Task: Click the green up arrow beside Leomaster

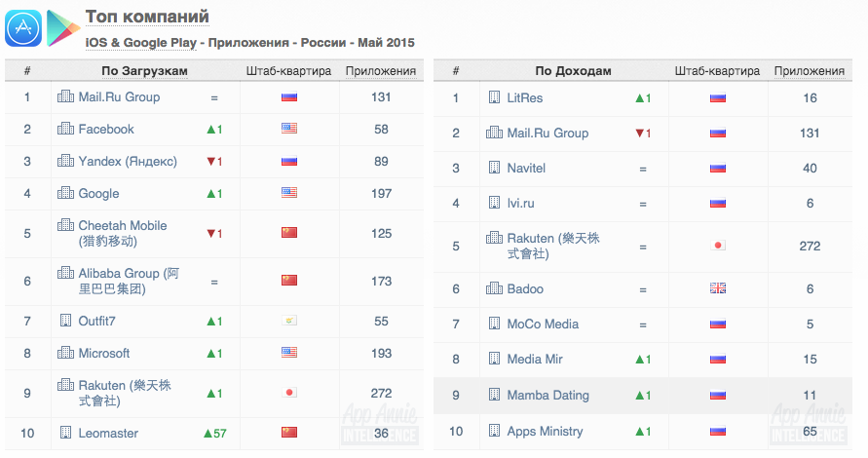Action: (208, 433)
